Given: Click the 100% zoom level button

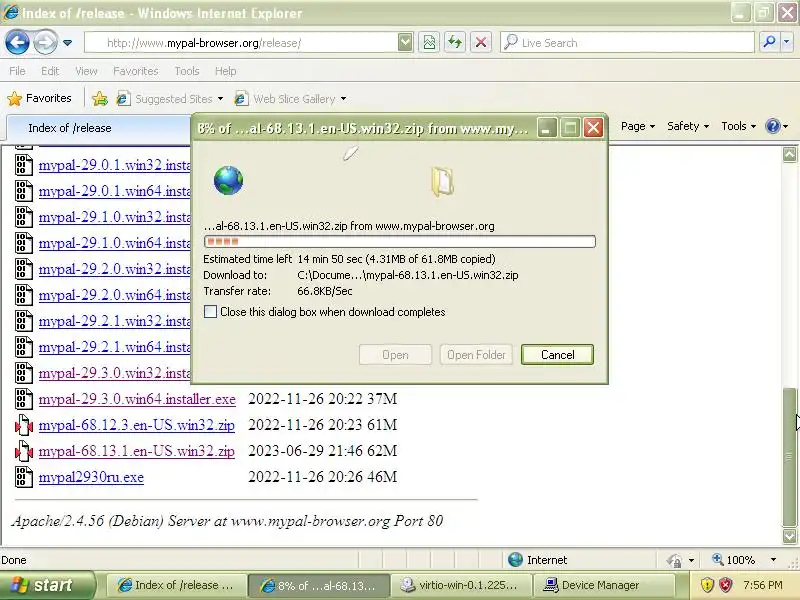Looking at the screenshot, I should tap(734, 560).
